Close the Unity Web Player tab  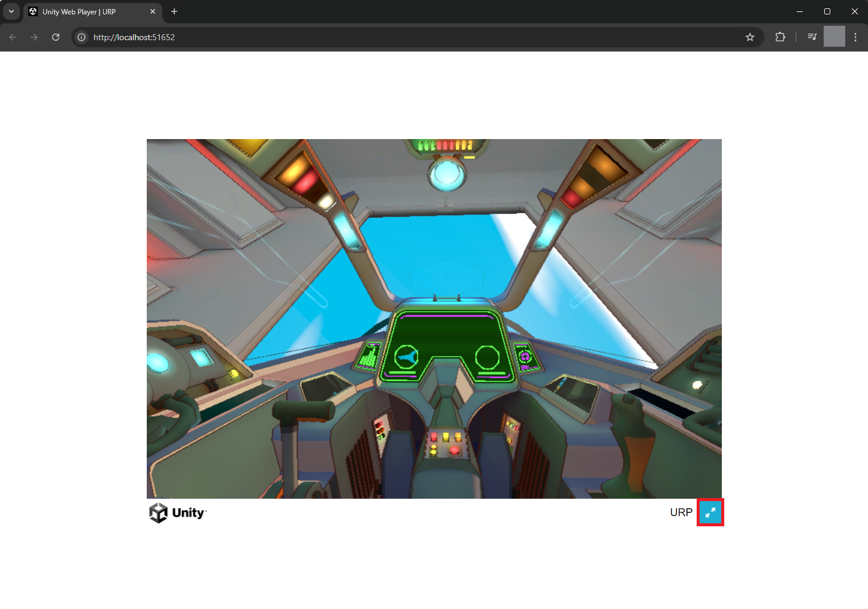click(x=153, y=11)
